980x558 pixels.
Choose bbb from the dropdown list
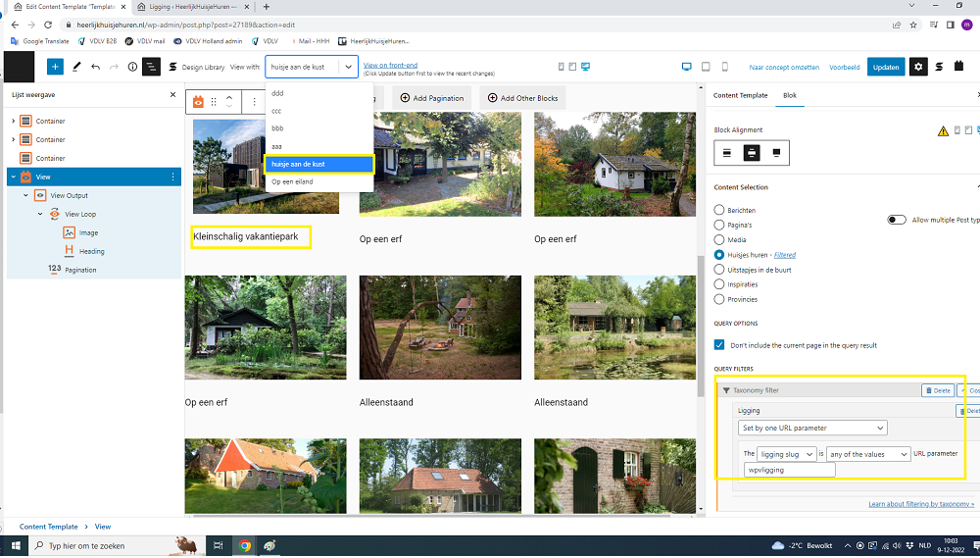tap(318, 128)
